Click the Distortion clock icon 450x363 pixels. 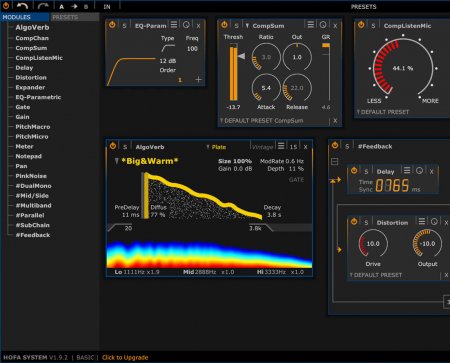click(434, 221)
